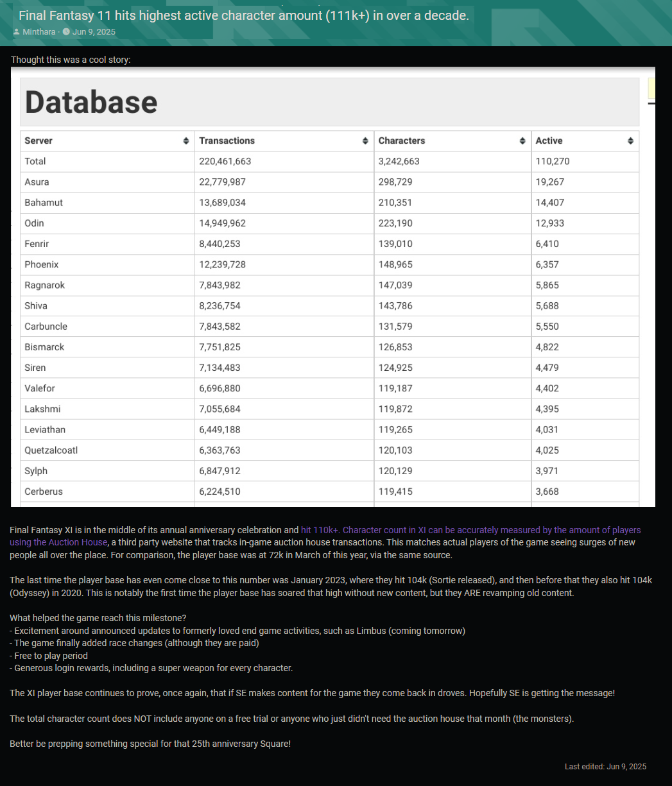Open the embedded Database screenshot image
Image resolution: width=672 pixels, height=786 pixels.
pyautogui.click(x=333, y=287)
